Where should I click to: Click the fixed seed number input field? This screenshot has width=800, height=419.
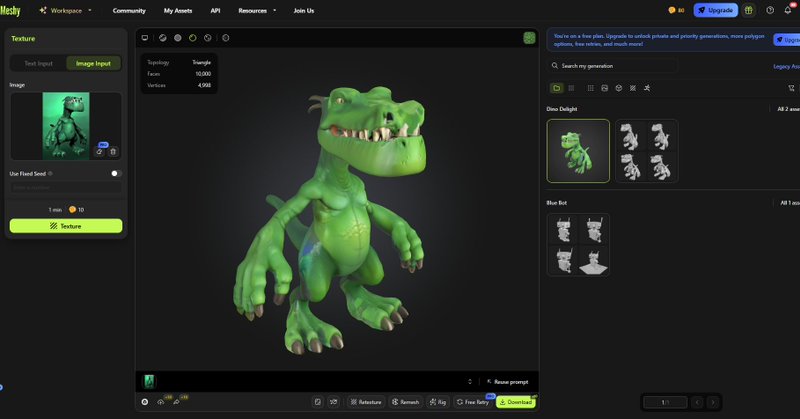[66, 188]
